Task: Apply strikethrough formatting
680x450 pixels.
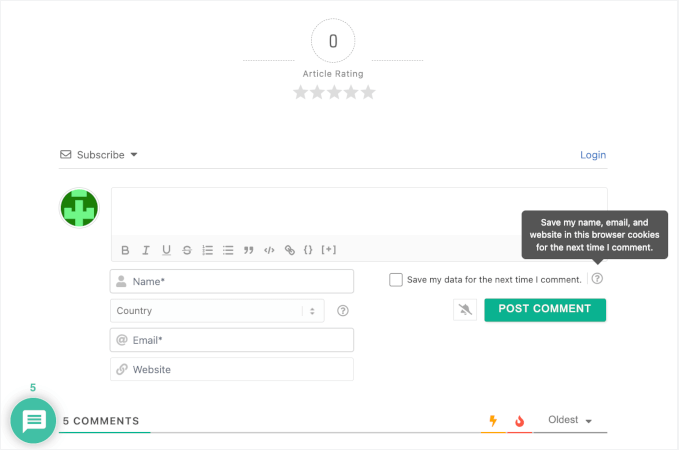Action: coord(187,250)
